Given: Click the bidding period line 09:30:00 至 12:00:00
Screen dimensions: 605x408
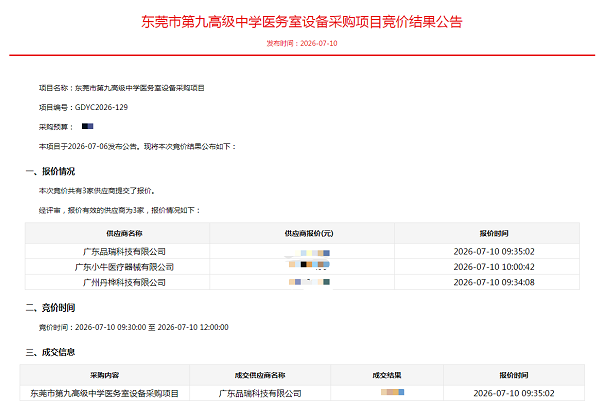Looking at the screenshot, I should 134,327.
